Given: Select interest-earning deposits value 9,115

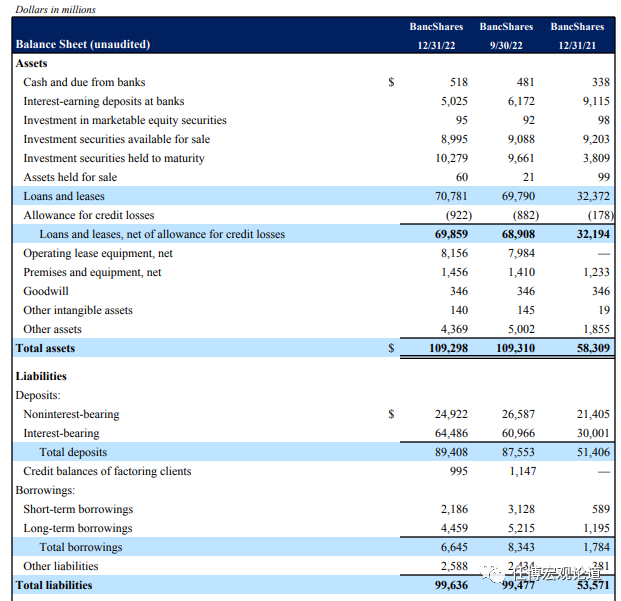Looking at the screenshot, I should pos(596,101).
